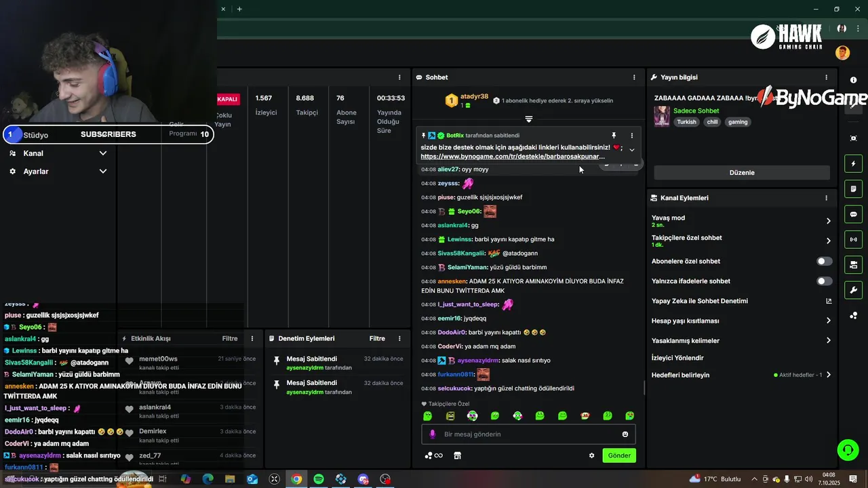
Task: Open the wrench tools icon in right sidebar
Action: 853,290
